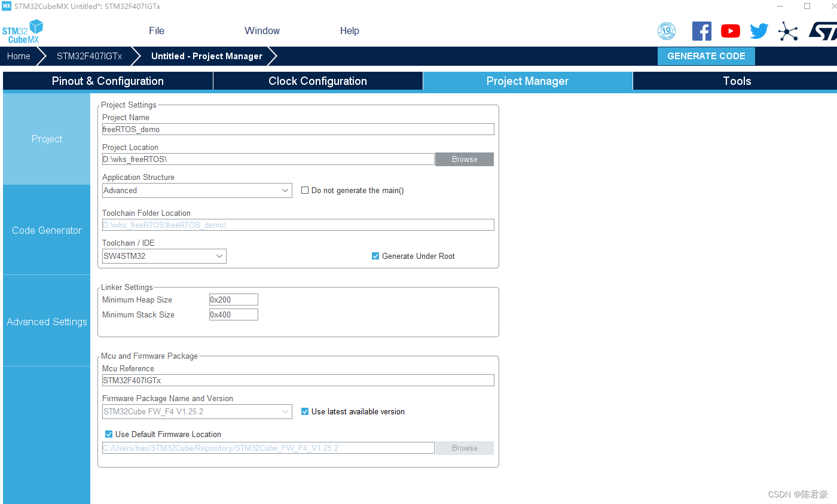Uncheck Use Default Firmware Location
The width and height of the screenshot is (837, 504).
pos(109,434)
